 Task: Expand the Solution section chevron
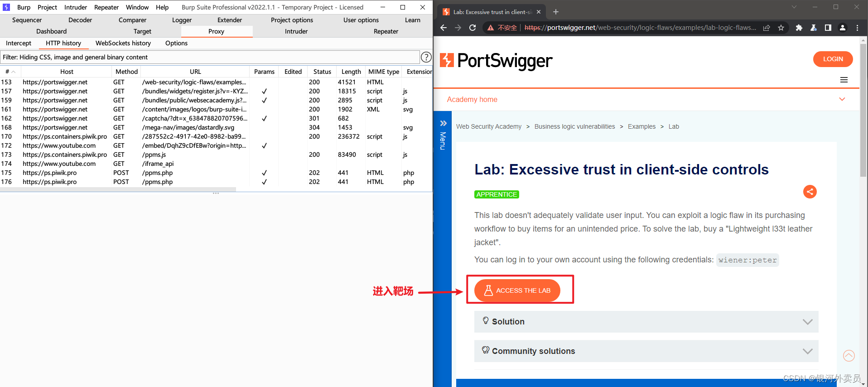[x=808, y=322]
